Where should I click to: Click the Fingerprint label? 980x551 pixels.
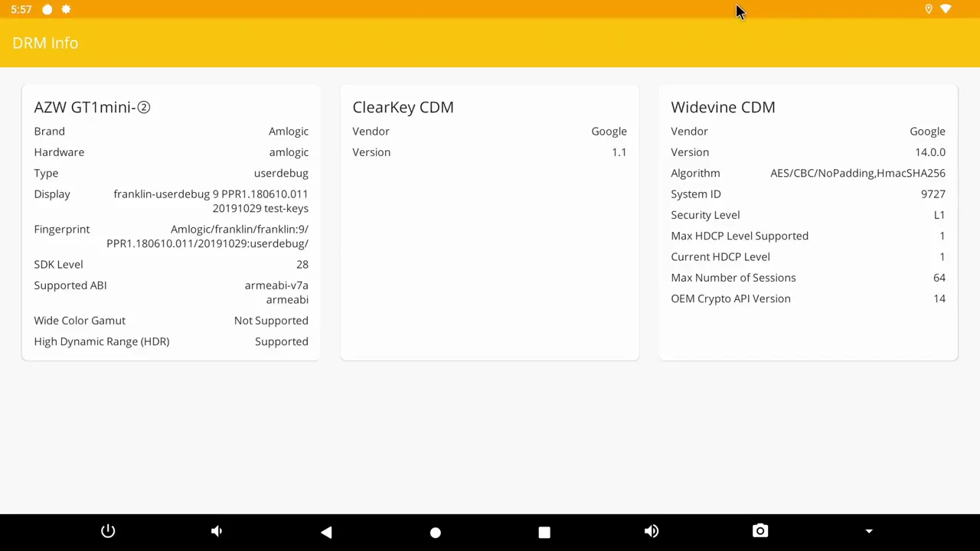point(62,230)
